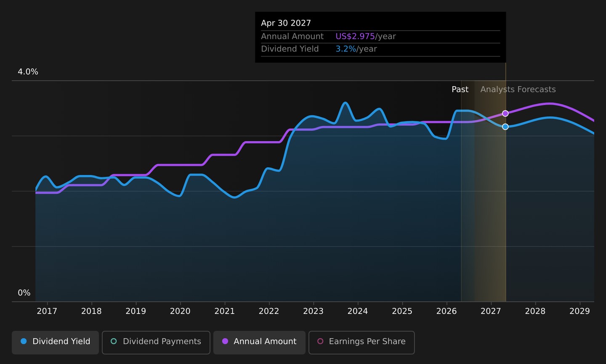Image resolution: width=606 pixels, height=364 pixels.
Task: Click the Past region label
Action: pos(460,90)
